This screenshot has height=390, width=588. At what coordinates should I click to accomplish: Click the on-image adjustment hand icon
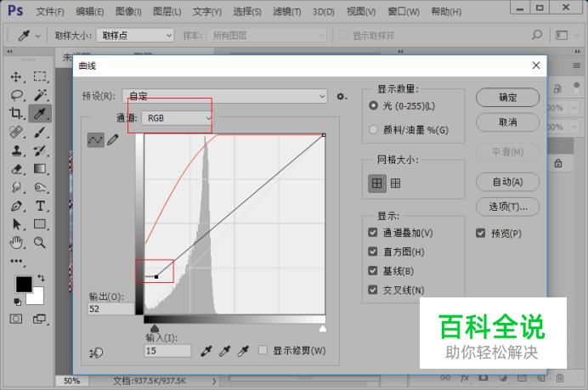(x=96, y=353)
